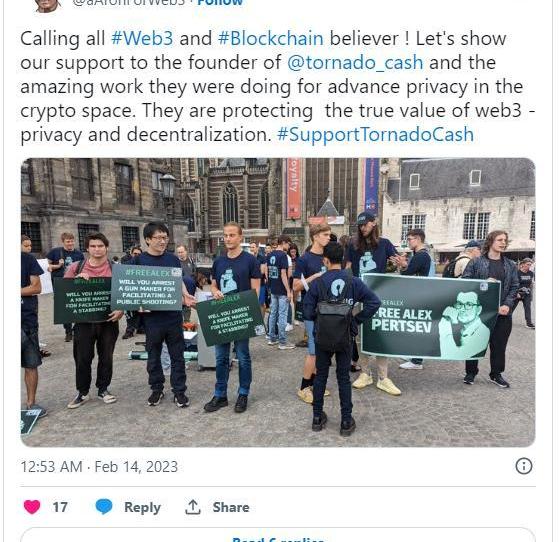View the attached protest photo
This screenshot has height=542, width=559.
[278, 302]
